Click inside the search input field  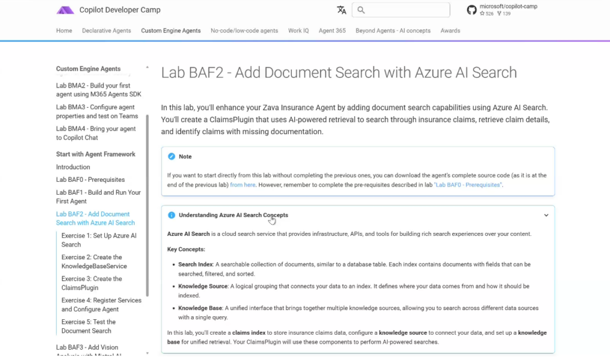click(401, 10)
